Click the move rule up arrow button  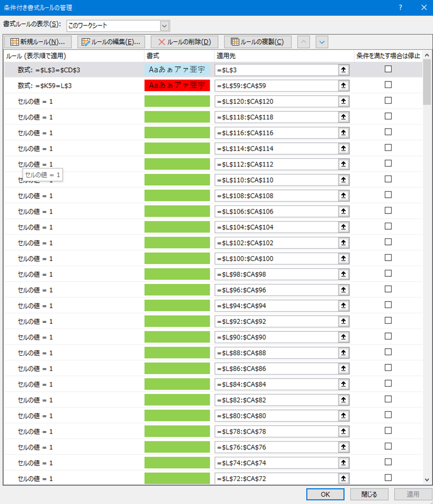coord(304,42)
